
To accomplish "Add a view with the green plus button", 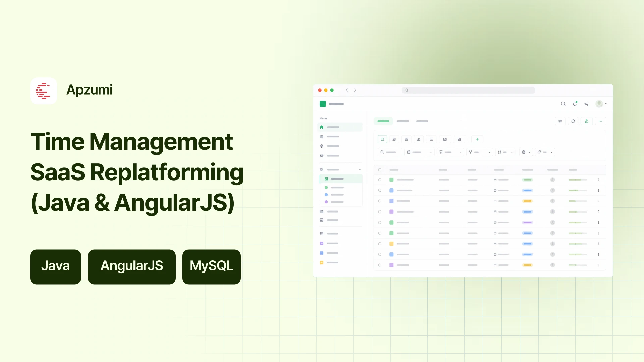I will coord(477,139).
